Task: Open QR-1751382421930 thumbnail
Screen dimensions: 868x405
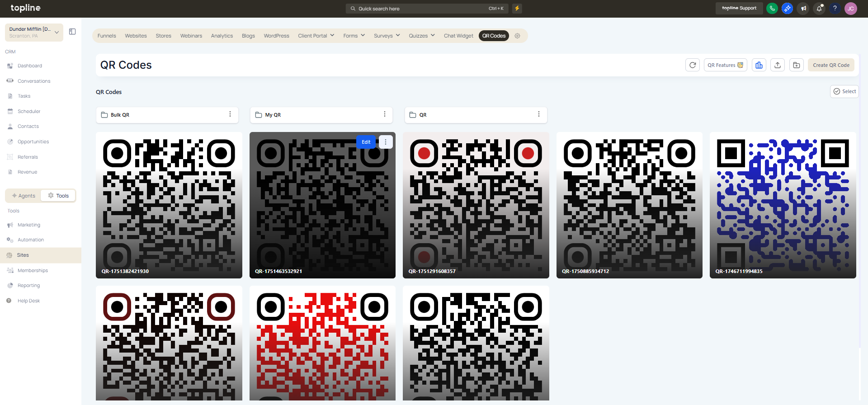Action: pos(169,205)
